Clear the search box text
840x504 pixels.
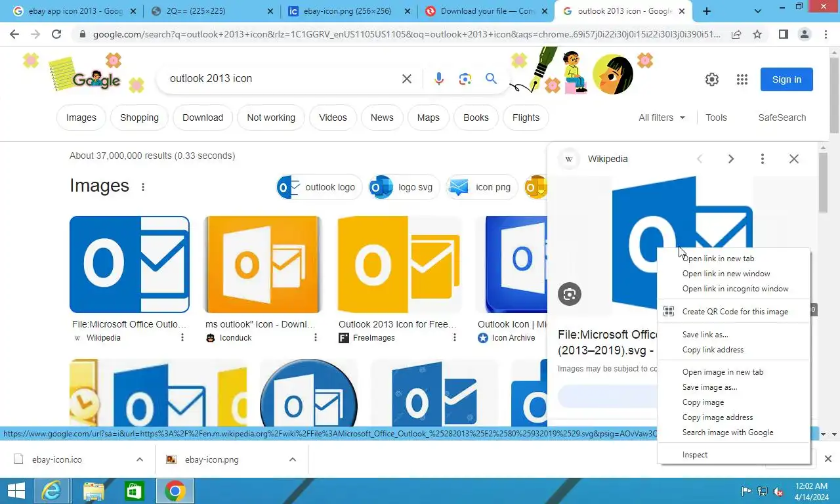(x=407, y=79)
